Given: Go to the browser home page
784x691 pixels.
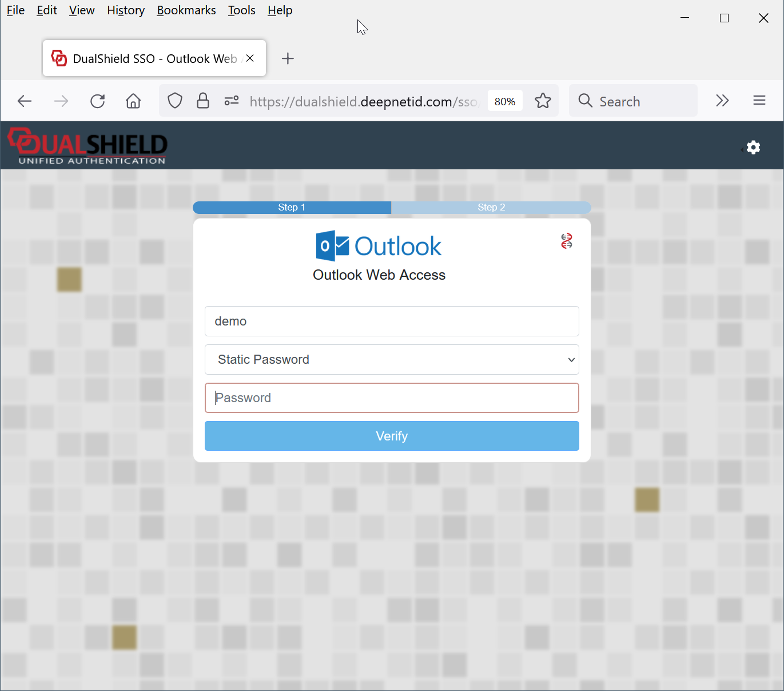Looking at the screenshot, I should tap(133, 101).
